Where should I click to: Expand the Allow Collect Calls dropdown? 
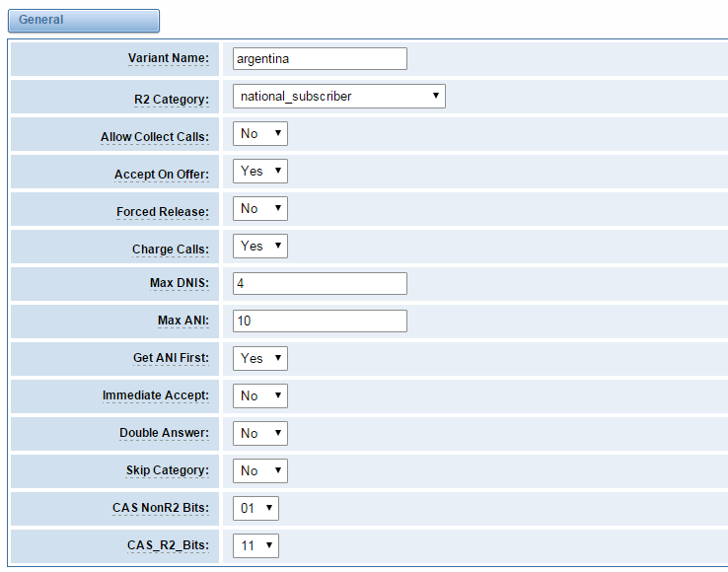[x=260, y=134]
